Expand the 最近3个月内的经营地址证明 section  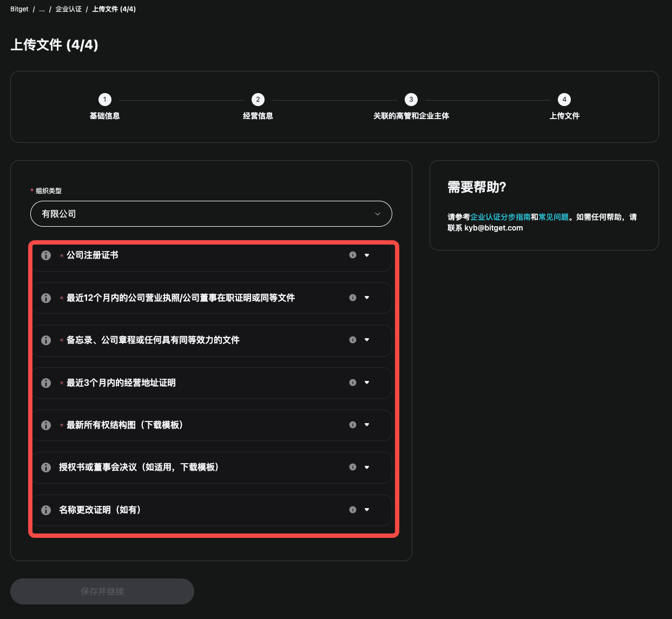point(367,383)
